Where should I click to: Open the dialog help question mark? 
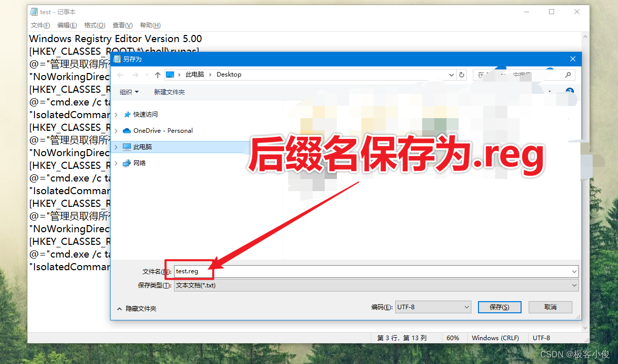tap(569, 91)
